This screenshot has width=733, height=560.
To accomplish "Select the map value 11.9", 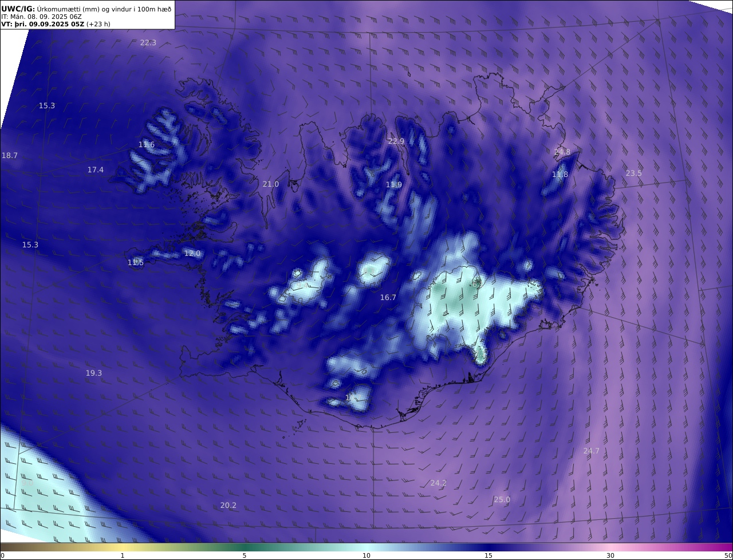I will tap(394, 184).
